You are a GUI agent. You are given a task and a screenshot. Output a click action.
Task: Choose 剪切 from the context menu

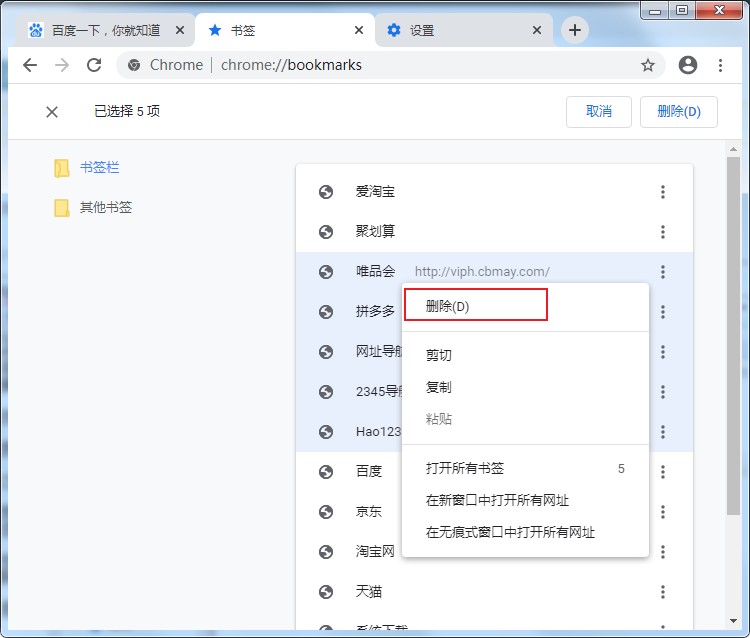[525, 355]
